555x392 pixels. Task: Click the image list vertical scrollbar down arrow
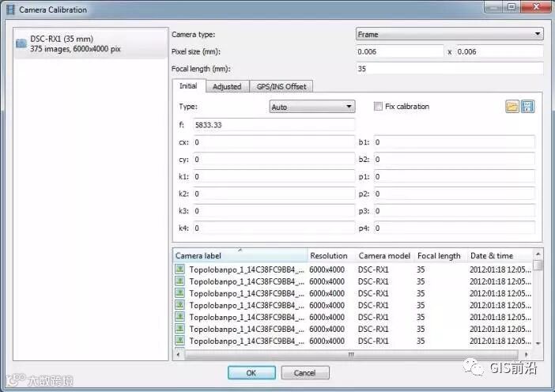(538, 344)
